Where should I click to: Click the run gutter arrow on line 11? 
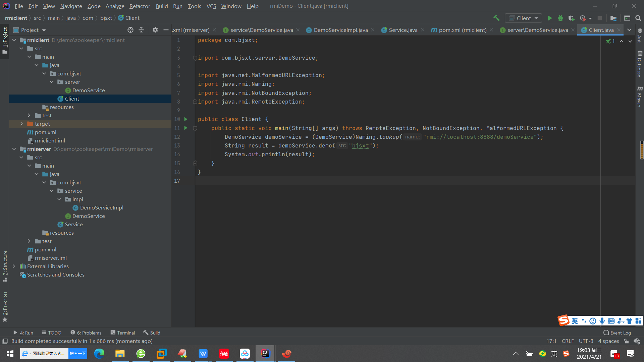[x=186, y=128]
